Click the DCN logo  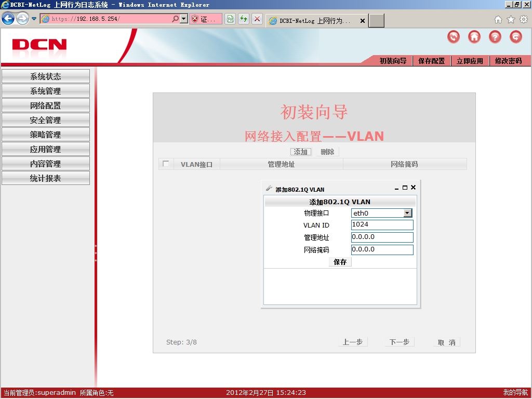tap(39, 45)
